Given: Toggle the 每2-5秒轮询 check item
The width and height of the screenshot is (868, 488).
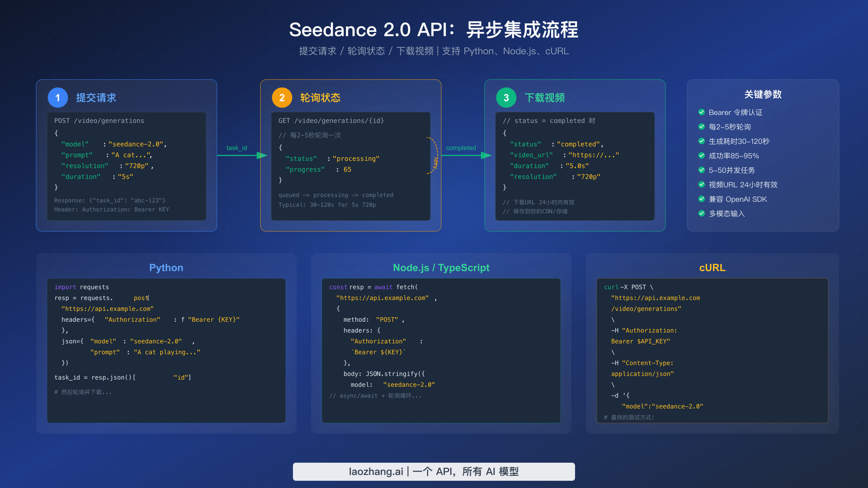Looking at the screenshot, I should tap(702, 127).
